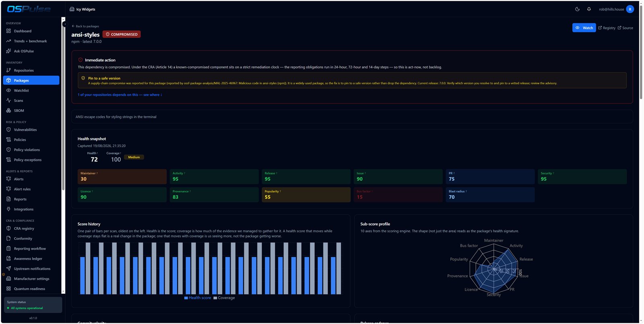Follow the 'see where' repositories link
The image size is (644, 324).
pos(120,95)
